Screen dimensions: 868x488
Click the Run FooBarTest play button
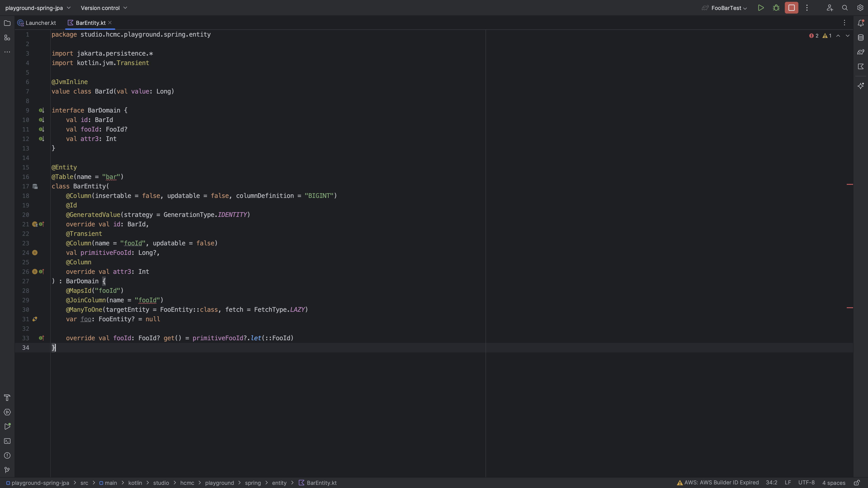click(x=760, y=8)
